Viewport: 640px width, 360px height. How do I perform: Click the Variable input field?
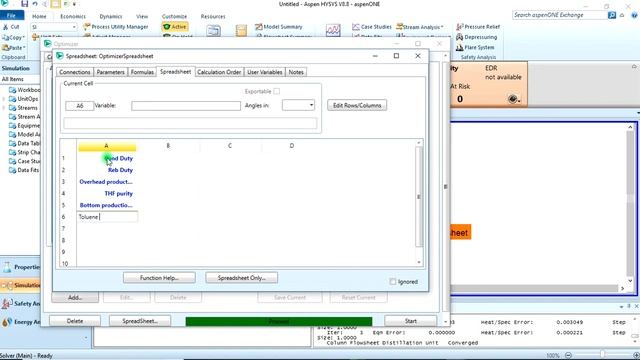coord(186,106)
